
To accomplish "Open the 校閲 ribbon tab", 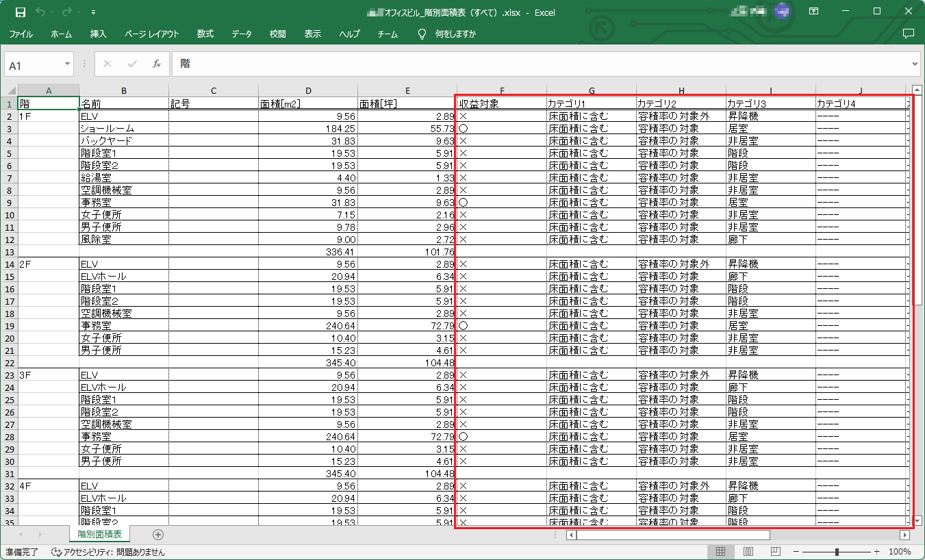I will pos(277,34).
